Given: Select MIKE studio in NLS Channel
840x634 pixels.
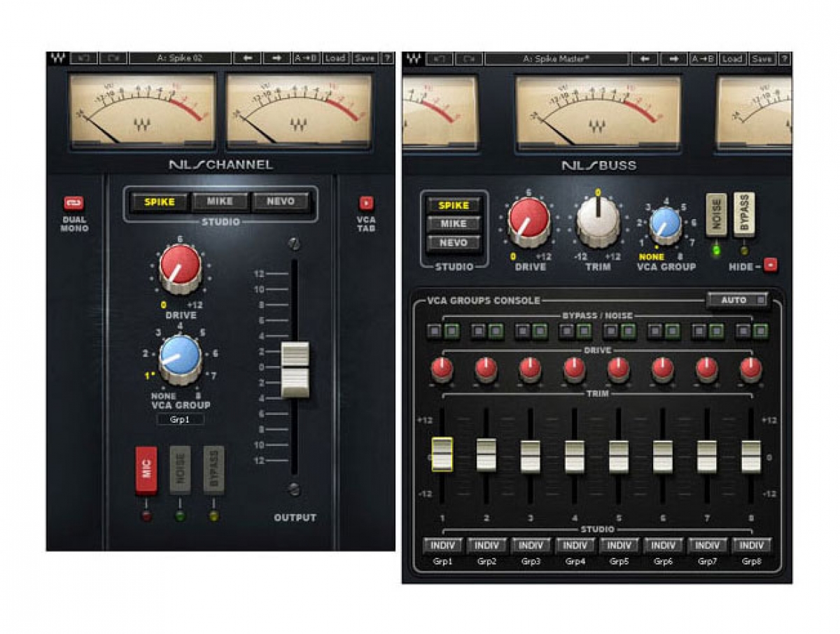Looking at the screenshot, I should tap(220, 202).
